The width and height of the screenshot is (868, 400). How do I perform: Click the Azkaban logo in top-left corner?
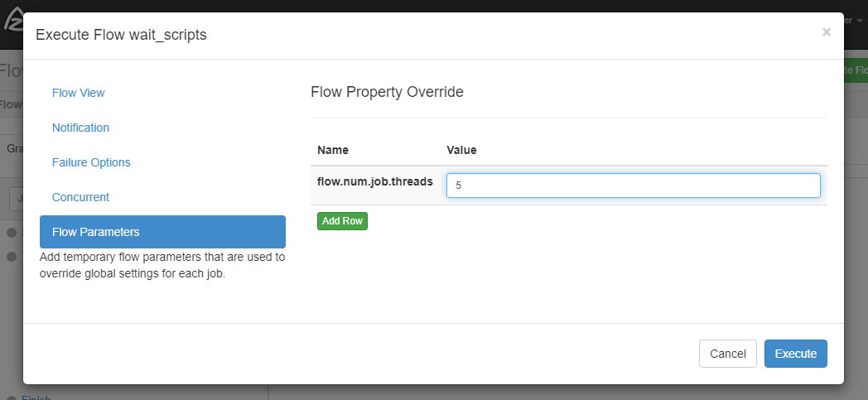tap(12, 18)
